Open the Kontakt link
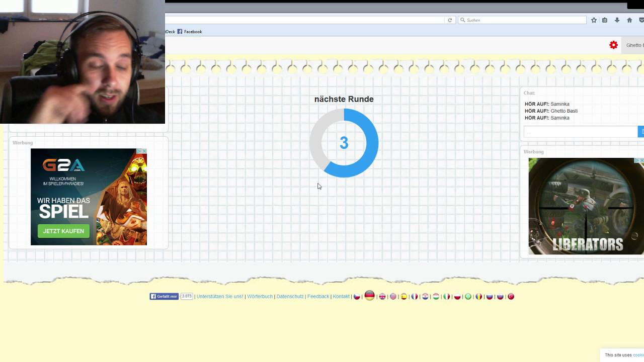The height and width of the screenshot is (362, 644). click(341, 297)
